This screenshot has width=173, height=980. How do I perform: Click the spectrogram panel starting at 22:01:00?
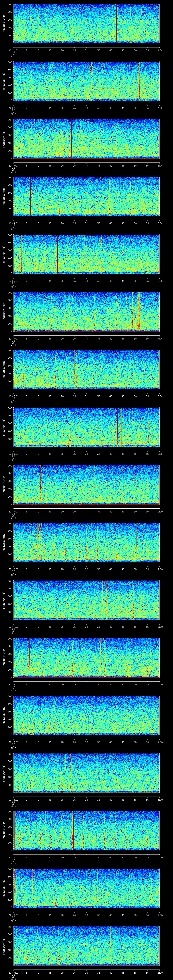pyautogui.click(x=87, y=24)
